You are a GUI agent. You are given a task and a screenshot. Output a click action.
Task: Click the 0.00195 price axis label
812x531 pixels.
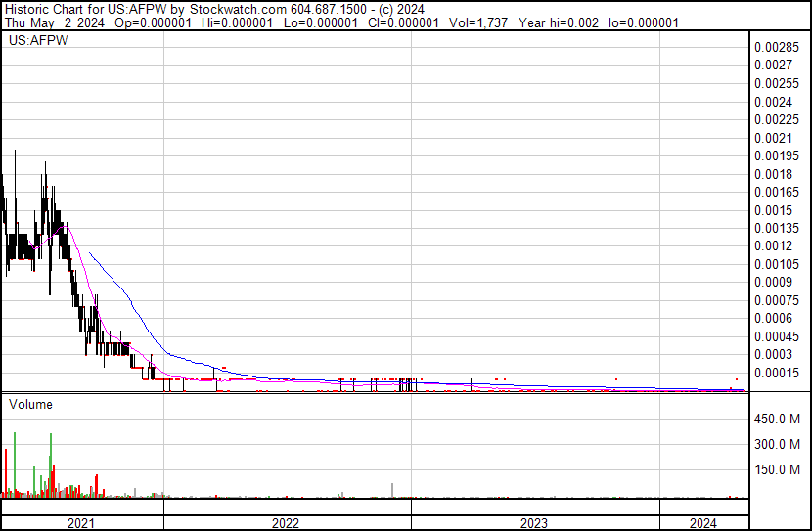coord(777,156)
